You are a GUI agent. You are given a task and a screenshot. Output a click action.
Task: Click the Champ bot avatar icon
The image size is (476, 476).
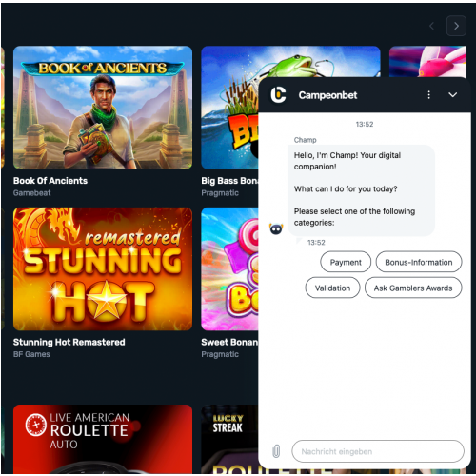click(276, 228)
